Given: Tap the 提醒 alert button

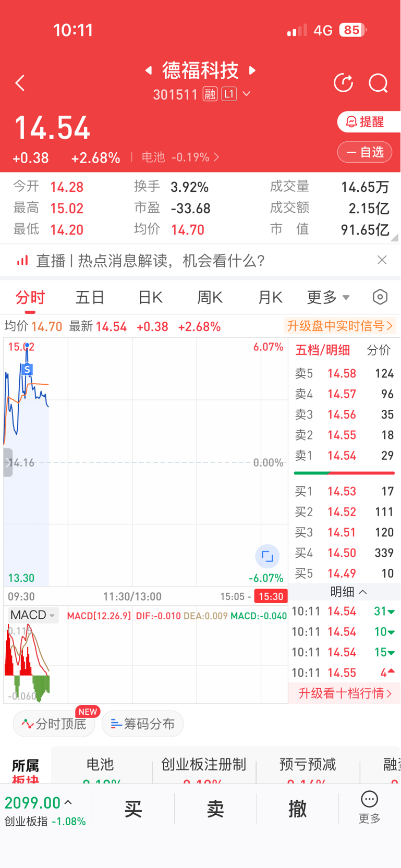Looking at the screenshot, I should [x=368, y=121].
